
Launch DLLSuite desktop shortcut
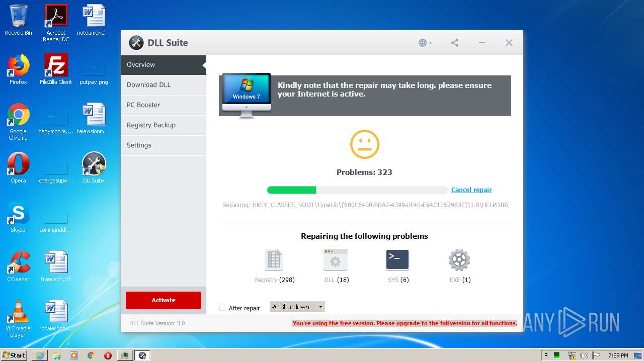(x=94, y=168)
